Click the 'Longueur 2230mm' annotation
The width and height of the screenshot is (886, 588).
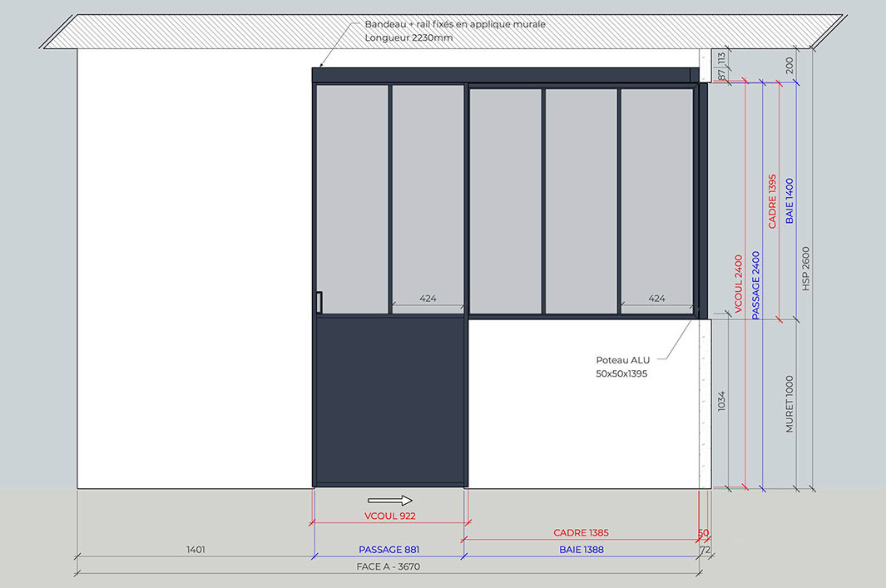tap(408, 38)
